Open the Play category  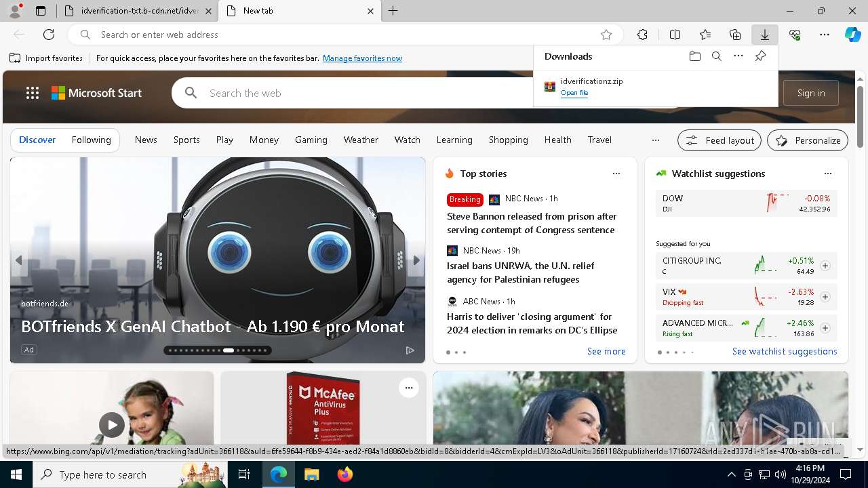pyautogui.click(x=224, y=140)
